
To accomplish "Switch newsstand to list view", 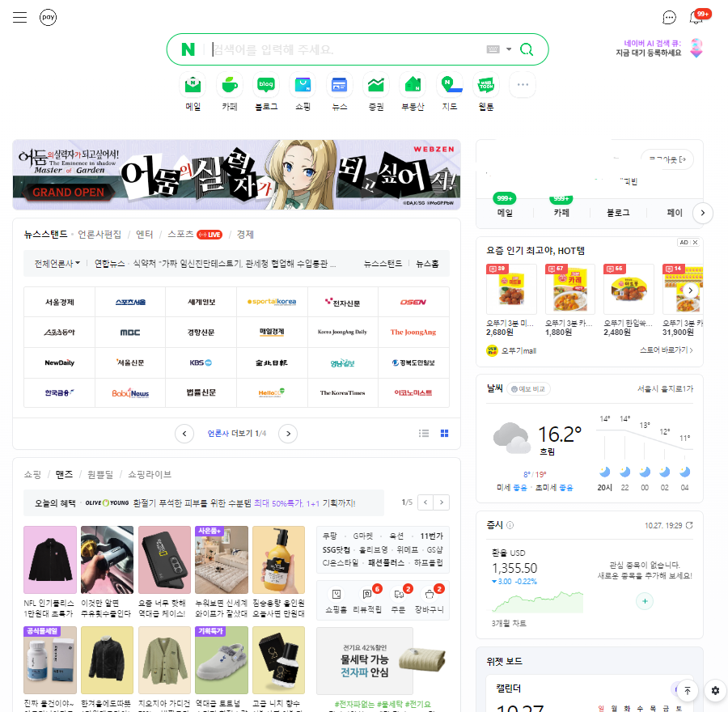I will click(424, 434).
